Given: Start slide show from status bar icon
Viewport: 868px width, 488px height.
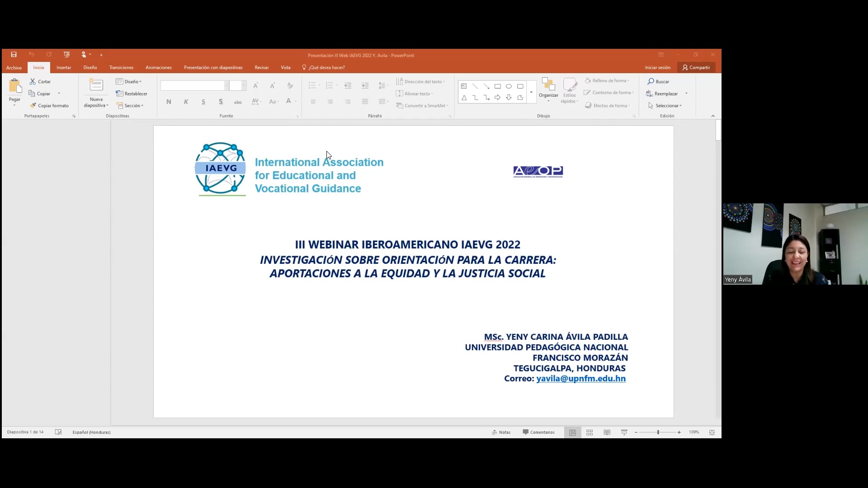Looking at the screenshot, I should pyautogui.click(x=624, y=432).
